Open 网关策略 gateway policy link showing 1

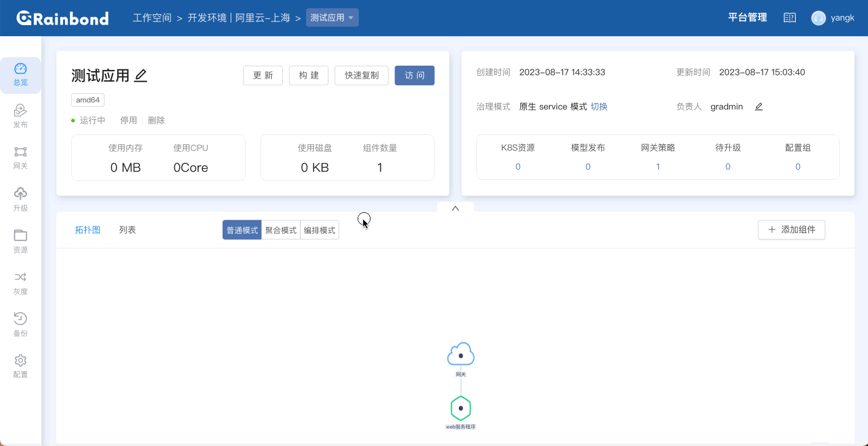[x=658, y=166]
